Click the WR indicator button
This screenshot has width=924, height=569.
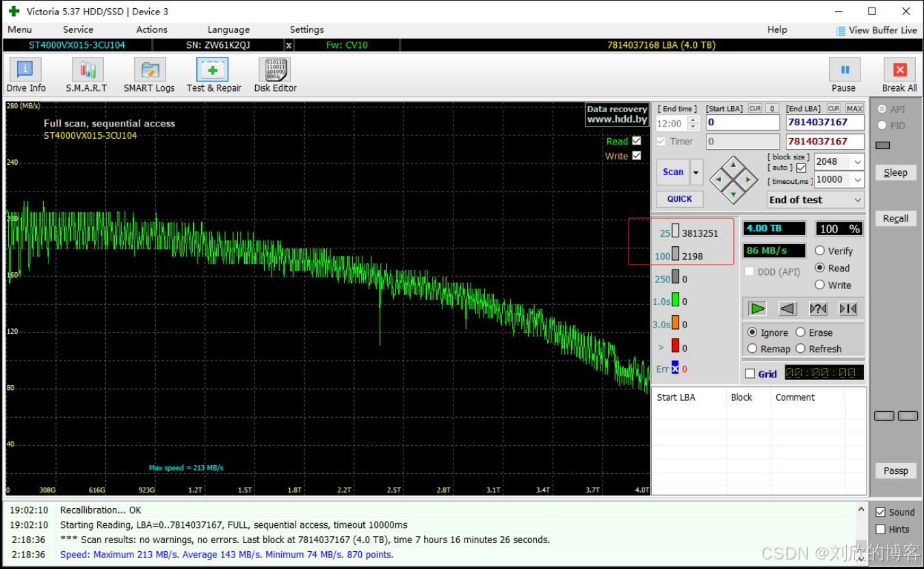click(x=884, y=416)
